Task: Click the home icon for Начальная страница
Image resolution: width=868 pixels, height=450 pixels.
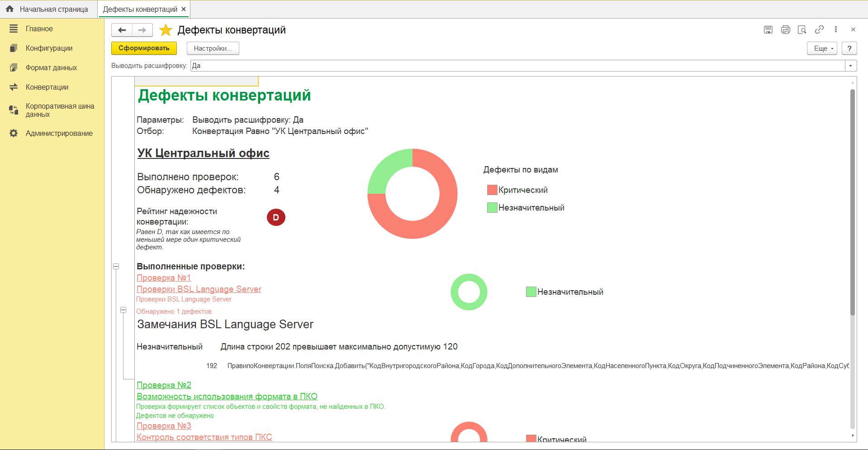Action: (x=9, y=9)
